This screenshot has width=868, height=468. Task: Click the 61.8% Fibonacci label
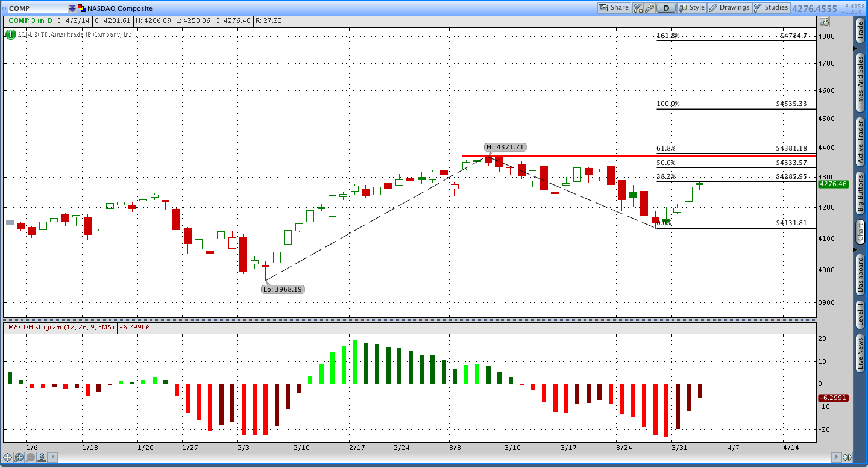[666, 148]
